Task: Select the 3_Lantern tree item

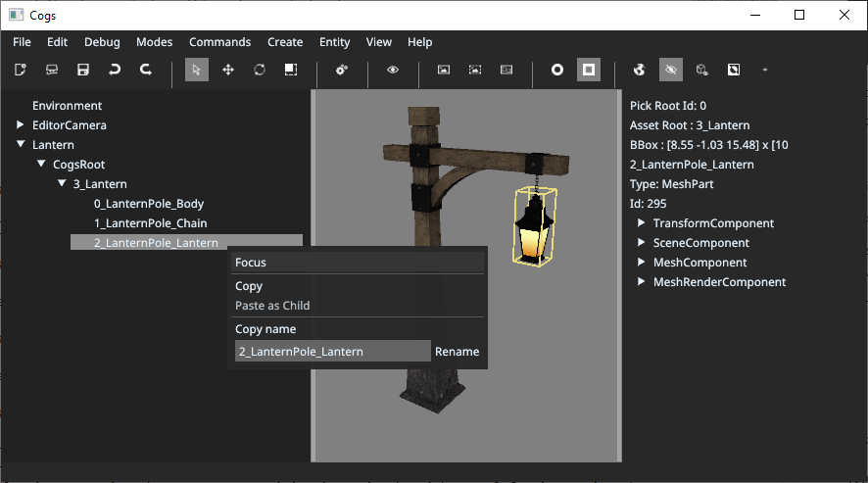Action: tap(100, 184)
